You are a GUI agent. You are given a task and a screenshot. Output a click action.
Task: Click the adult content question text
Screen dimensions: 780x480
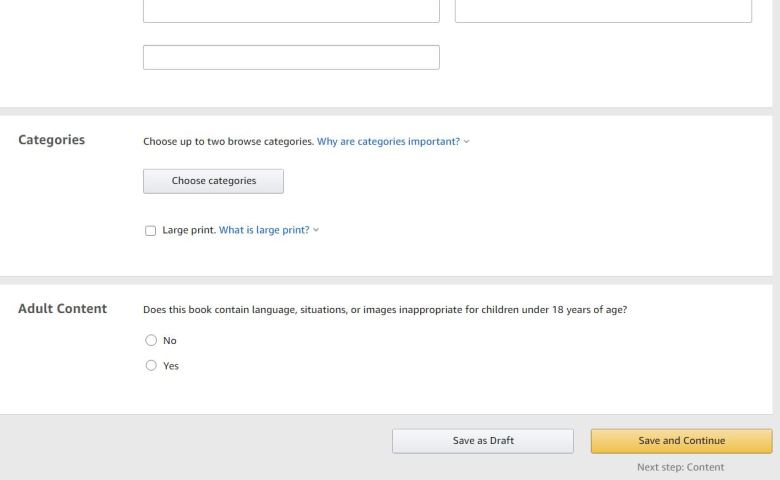coord(385,310)
